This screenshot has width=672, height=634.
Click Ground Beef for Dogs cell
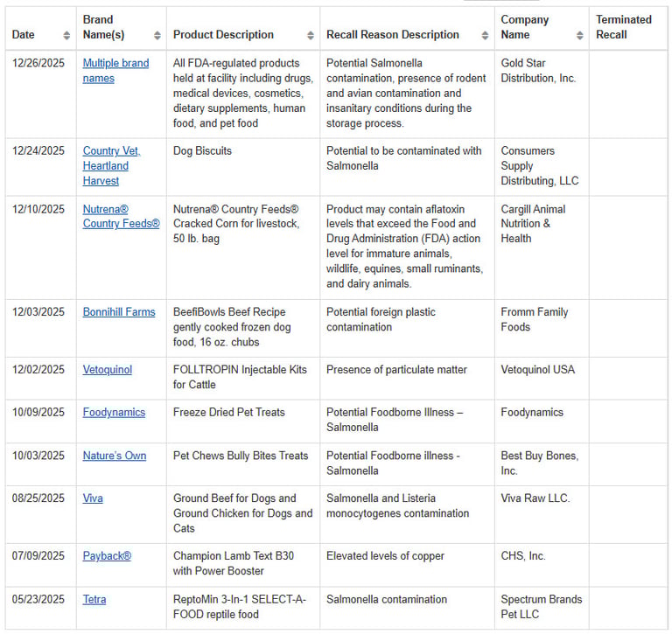coord(243,513)
